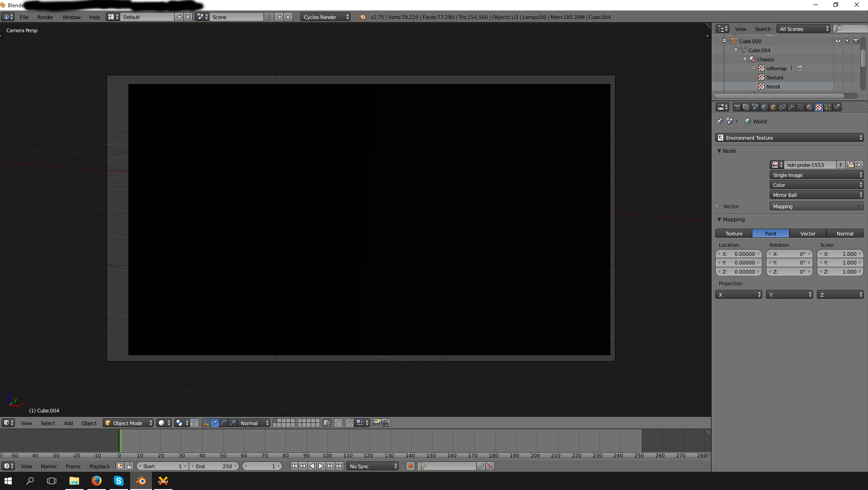Viewport: 868px width, 490px height.
Task: Open the Render menu
Action: (x=45, y=17)
